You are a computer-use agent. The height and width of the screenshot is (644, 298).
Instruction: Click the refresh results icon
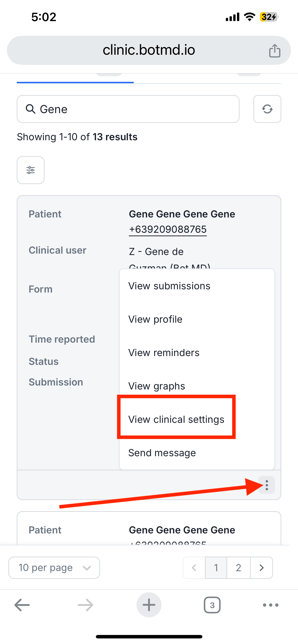[x=267, y=109]
